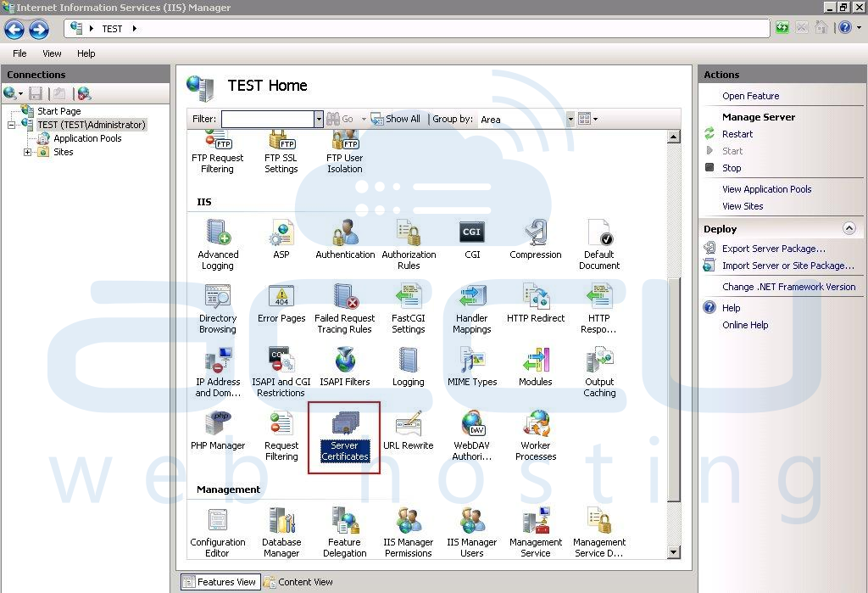The image size is (868, 593).
Task: Open WebDAV Authoring Rules feature
Action: point(471,436)
